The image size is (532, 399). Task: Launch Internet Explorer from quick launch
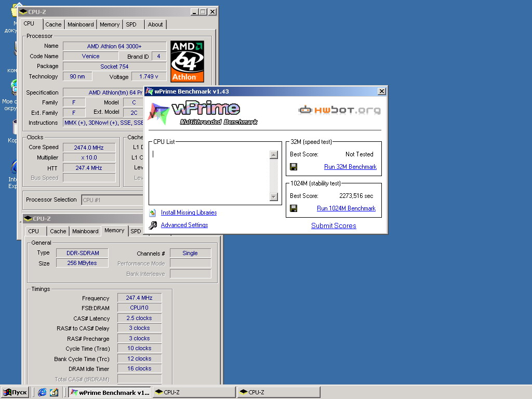(x=42, y=392)
